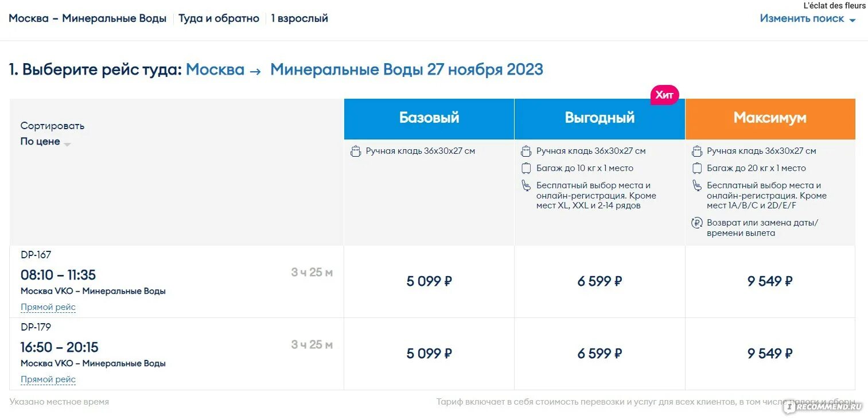This screenshot has width=868, height=419.
Task: Click the pink Хит badge
Action: (x=664, y=95)
